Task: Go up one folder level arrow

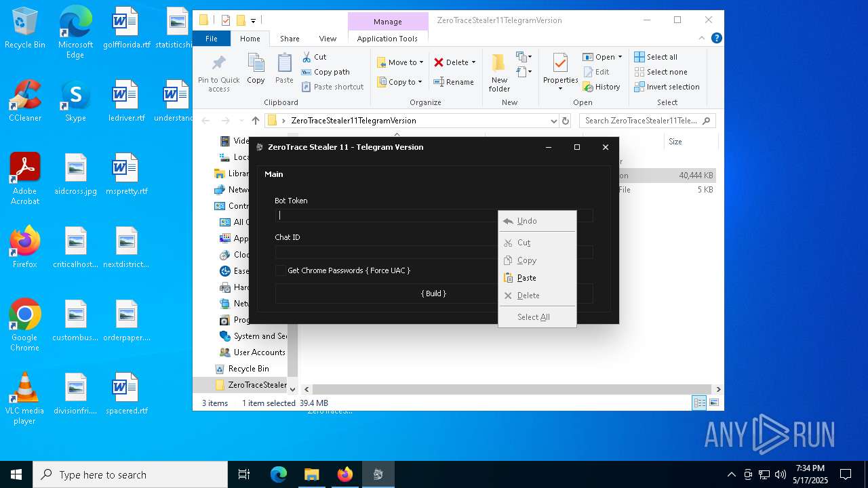Action: pos(255,121)
